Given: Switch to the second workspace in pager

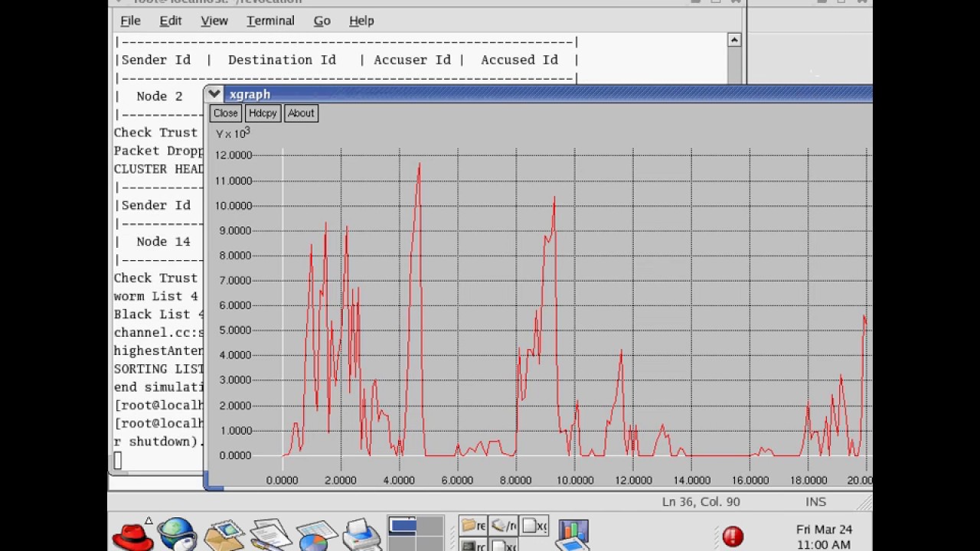Looking at the screenshot, I should [x=430, y=526].
